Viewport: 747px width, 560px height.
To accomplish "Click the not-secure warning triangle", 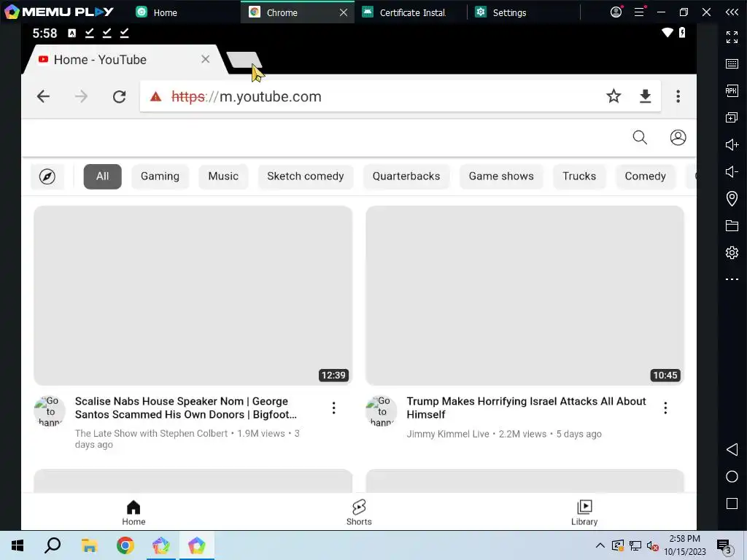I will (156, 97).
